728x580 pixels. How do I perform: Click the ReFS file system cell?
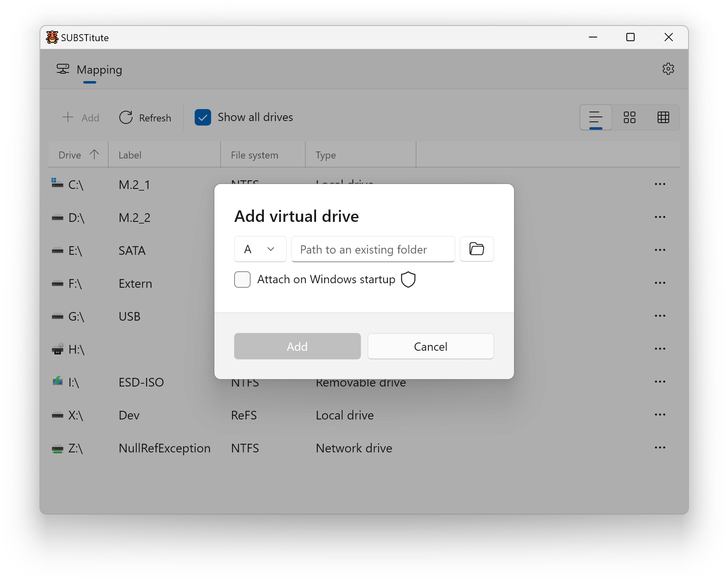tap(244, 415)
